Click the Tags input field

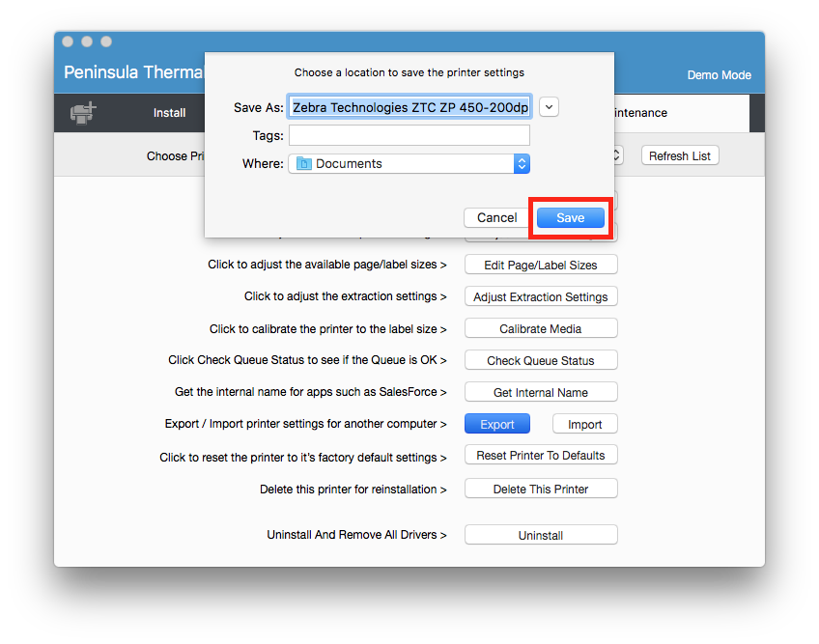[409, 135]
